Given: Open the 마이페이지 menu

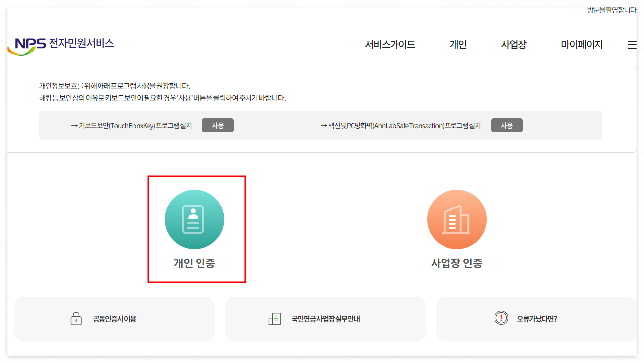Looking at the screenshot, I should [x=582, y=44].
